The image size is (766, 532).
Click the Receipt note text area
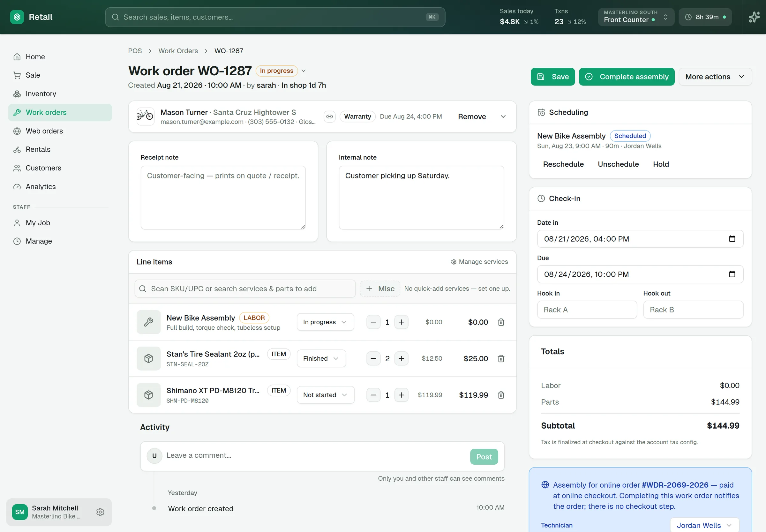coord(223,198)
